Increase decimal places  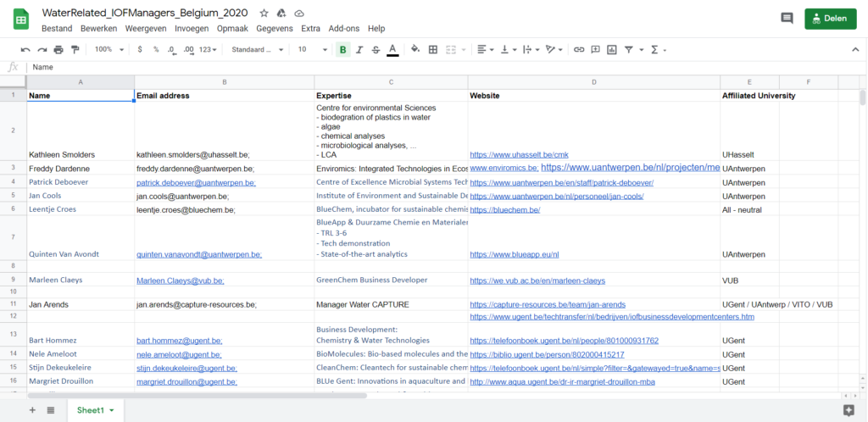pyautogui.click(x=189, y=50)
